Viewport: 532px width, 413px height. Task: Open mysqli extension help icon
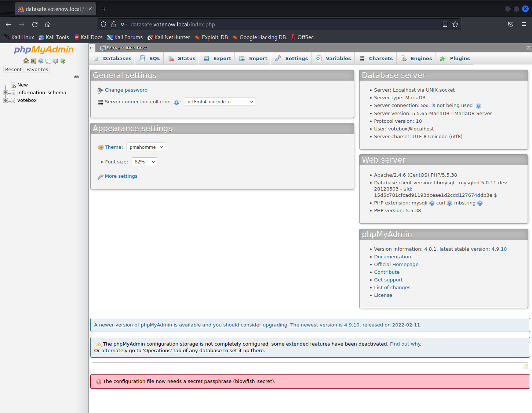click(x=432, y=203)
